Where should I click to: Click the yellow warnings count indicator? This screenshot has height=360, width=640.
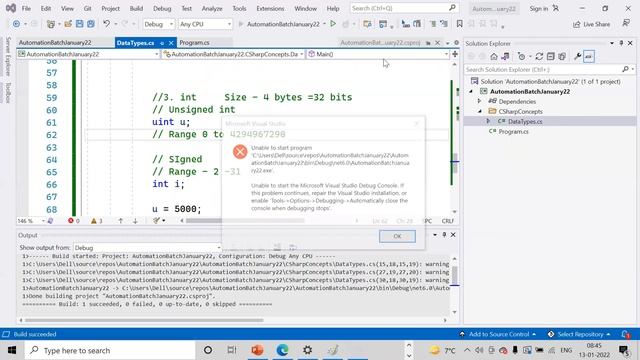coord(97,221)
